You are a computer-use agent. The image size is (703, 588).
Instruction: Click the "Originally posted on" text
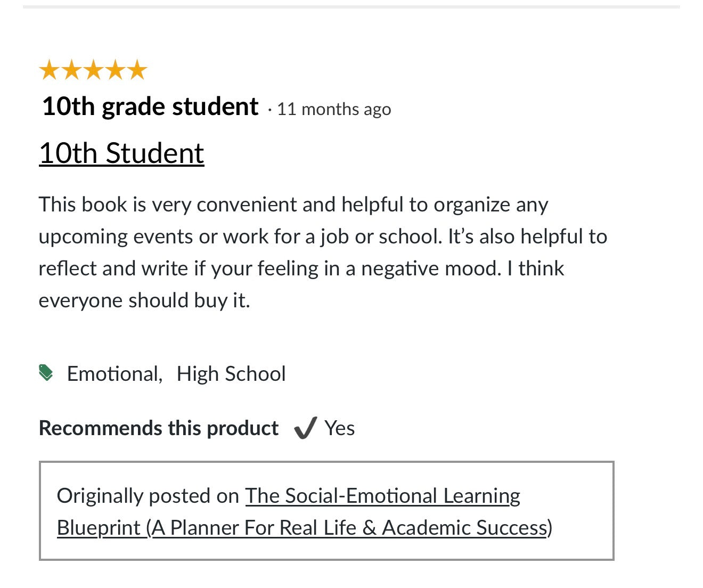[148, 496]
